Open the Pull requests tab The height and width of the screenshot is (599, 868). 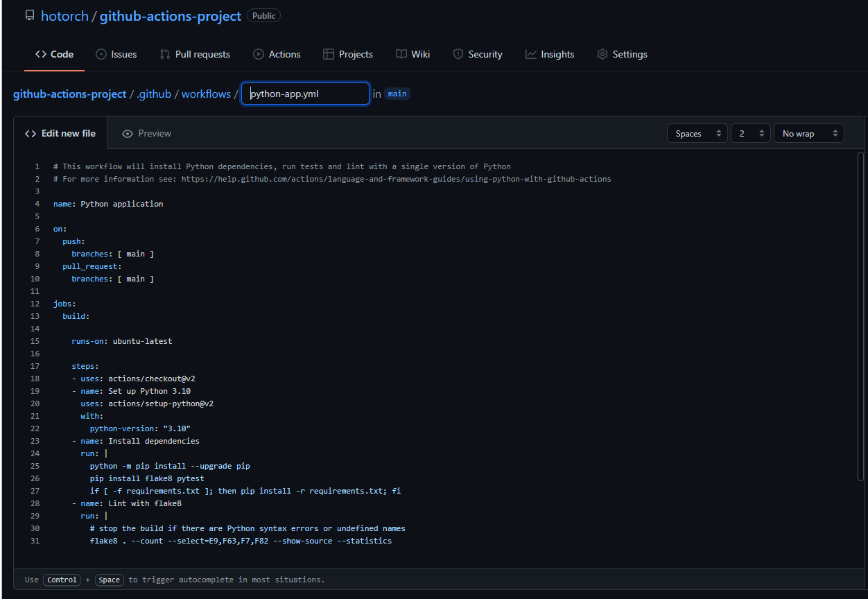click(195, 54)
